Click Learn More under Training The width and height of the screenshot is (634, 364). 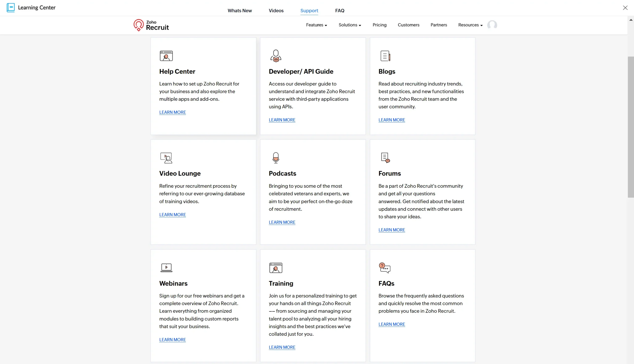pyautogui.click(x=282, y=347)
